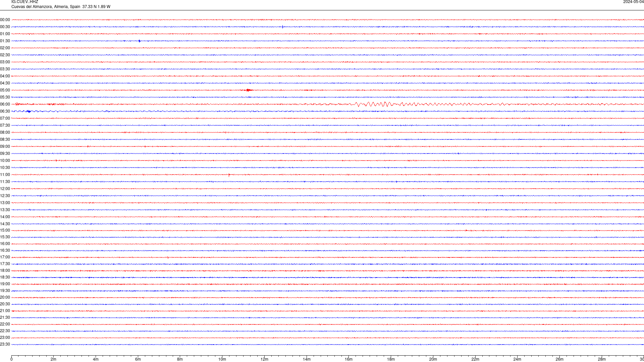This screenshot has height=362, width=644.
Task: Click the 06:00 time row label
Action: pyautogui.click(x=5, y=104)
